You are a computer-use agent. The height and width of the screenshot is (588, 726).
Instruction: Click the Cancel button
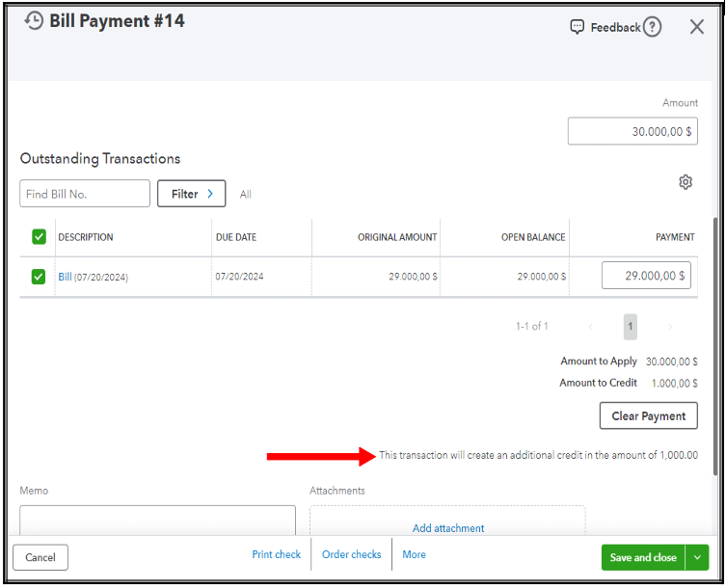point(40,557)
